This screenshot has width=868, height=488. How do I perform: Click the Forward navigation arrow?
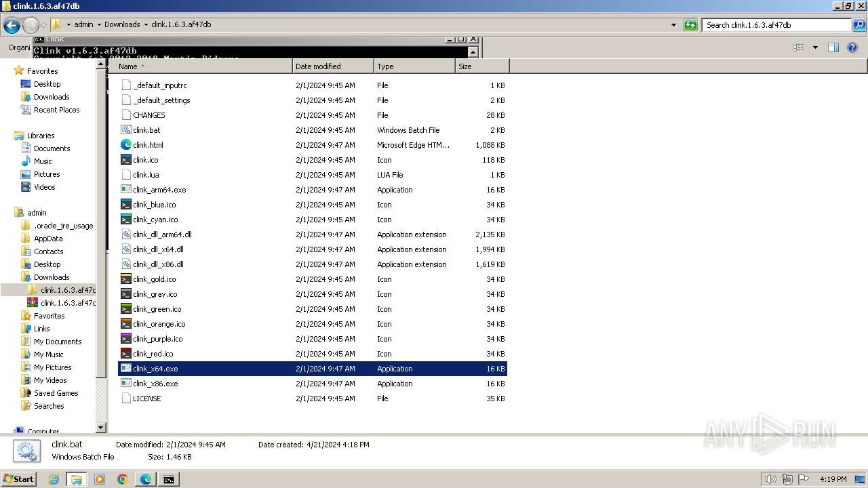pos(31,25)
